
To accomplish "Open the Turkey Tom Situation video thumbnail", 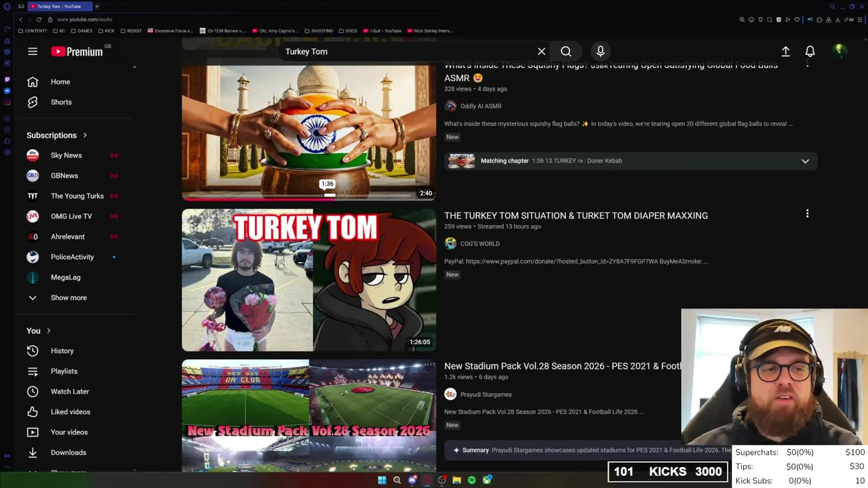I will (309, 280).
